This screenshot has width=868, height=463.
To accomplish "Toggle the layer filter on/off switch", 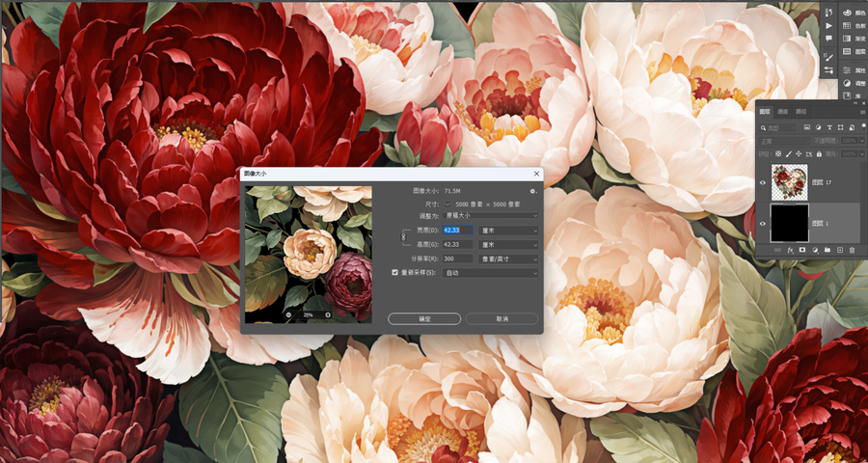I will pyautogui.click(x=863, y=128).
